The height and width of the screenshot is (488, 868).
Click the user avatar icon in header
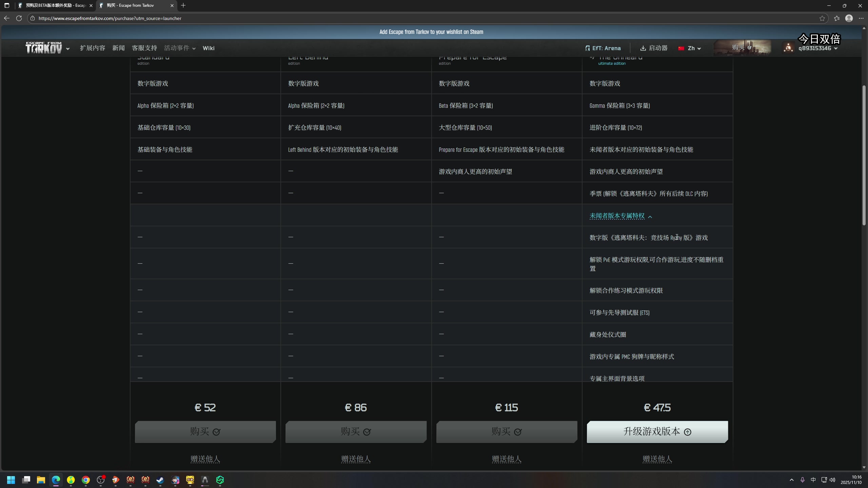[x=788, y=48]
